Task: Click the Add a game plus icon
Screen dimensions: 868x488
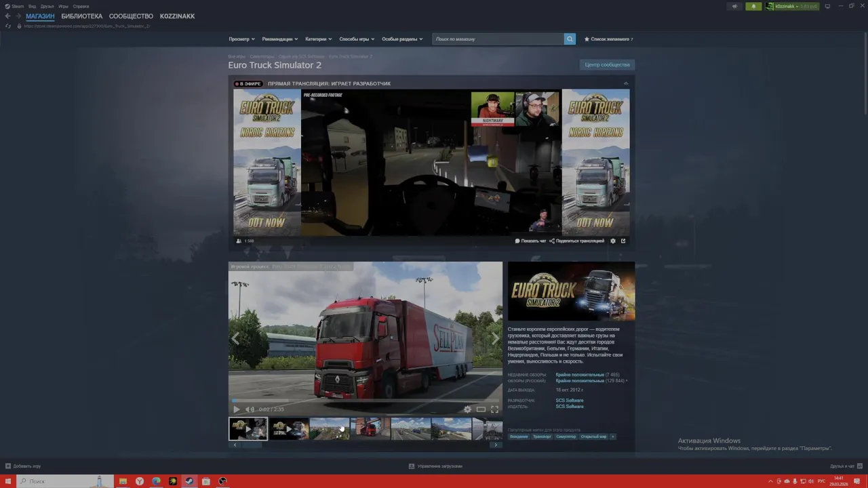Action: pos(8,466)
